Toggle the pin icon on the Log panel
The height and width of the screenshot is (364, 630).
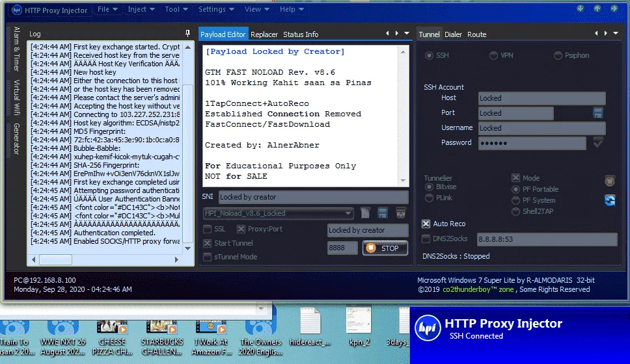pos(187,34)
